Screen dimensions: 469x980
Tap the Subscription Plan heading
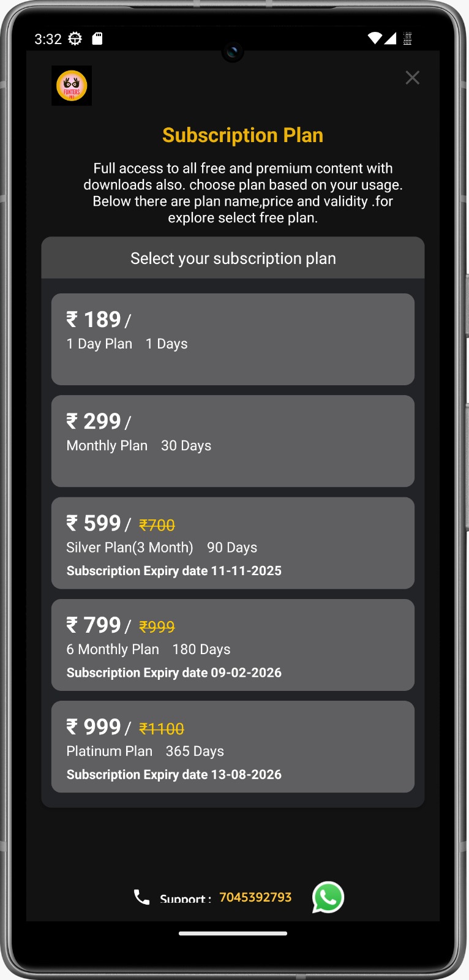click(x=242, y=135)
